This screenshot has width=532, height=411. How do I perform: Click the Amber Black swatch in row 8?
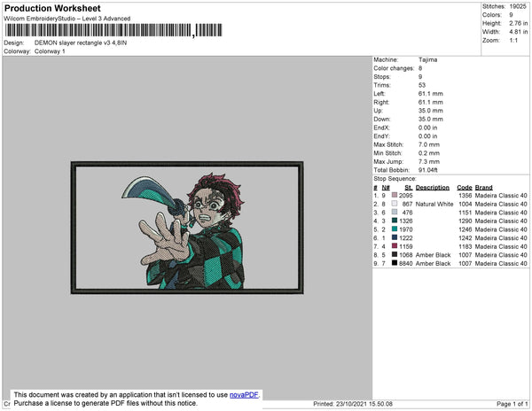tap(395, 254)
